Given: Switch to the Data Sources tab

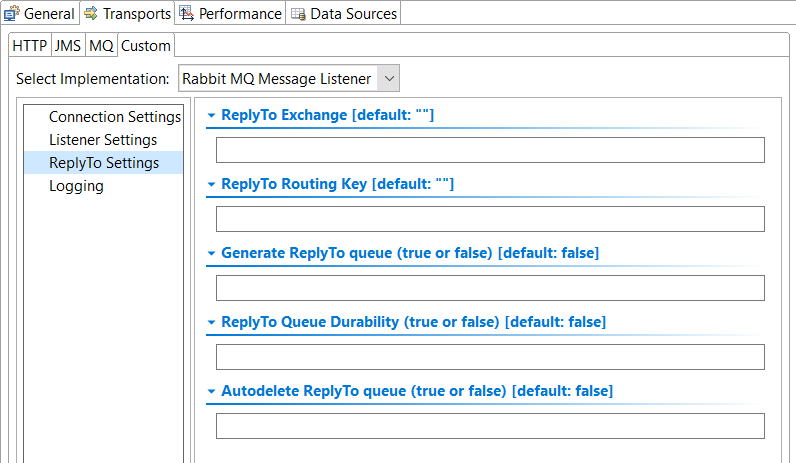Looking at the screenshot, I should pos(344,13).
